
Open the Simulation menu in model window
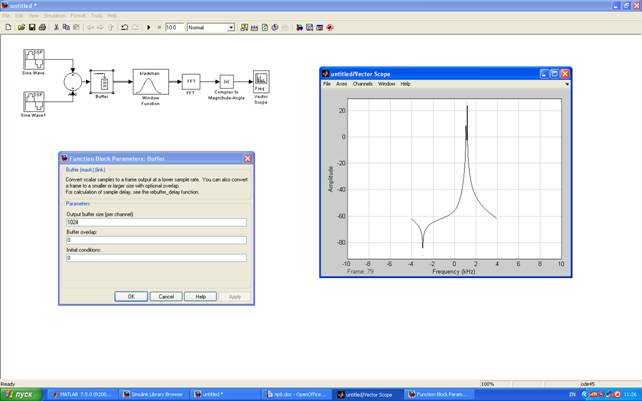tap(55, 16)
